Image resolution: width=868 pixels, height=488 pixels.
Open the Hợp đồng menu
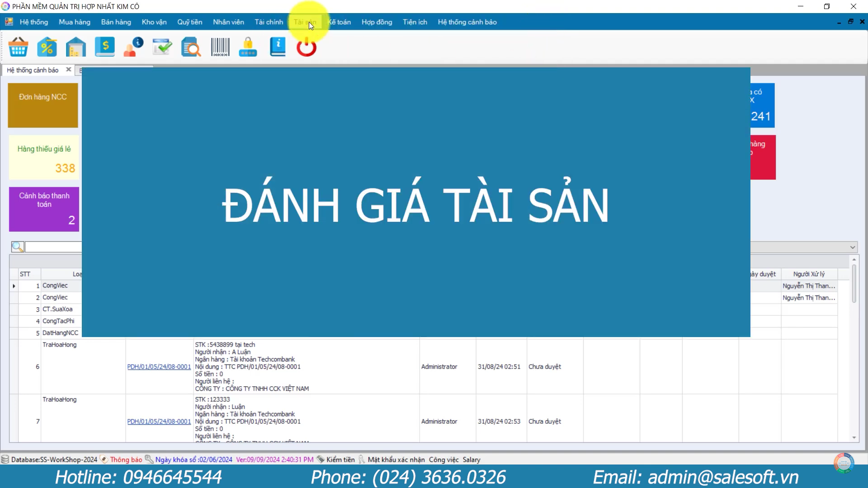pos(377,22)
